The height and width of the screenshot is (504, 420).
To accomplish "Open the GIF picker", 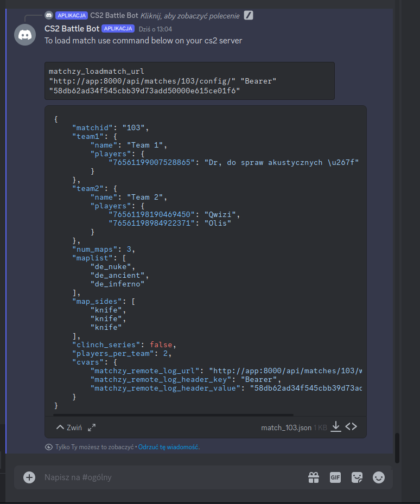I will pos(335,477).
